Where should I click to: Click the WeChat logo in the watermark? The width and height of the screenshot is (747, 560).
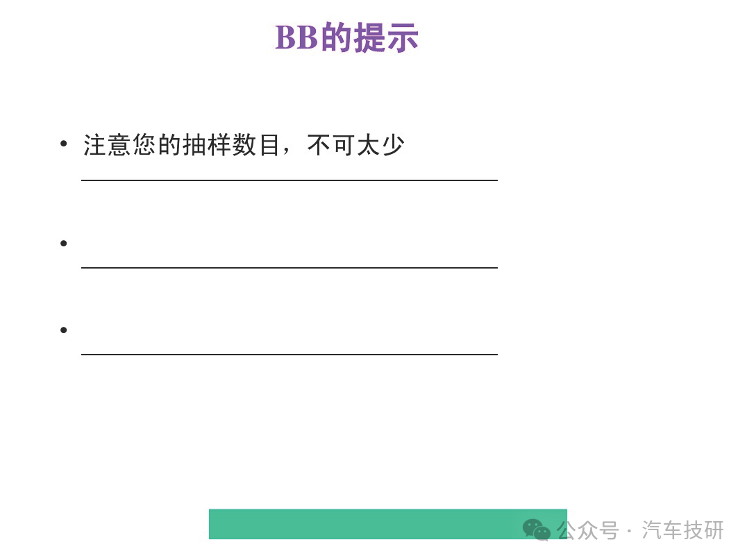click(x=537, y=530)
